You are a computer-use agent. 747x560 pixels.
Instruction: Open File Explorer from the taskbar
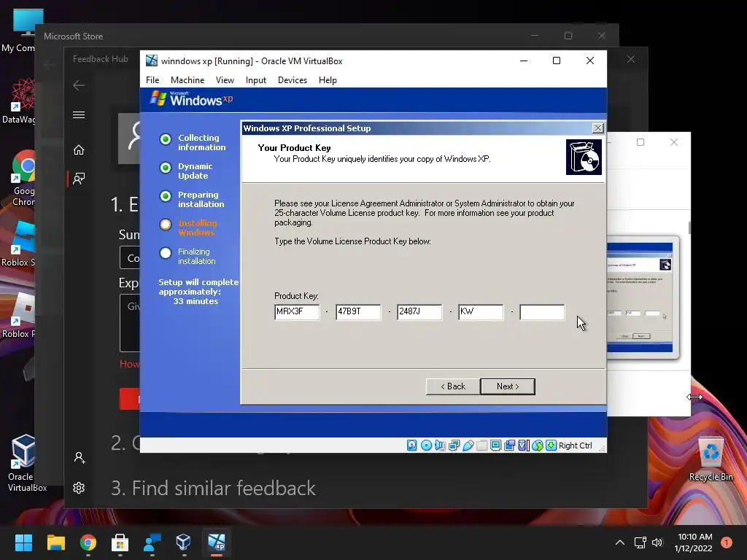(x=55, y=542)
